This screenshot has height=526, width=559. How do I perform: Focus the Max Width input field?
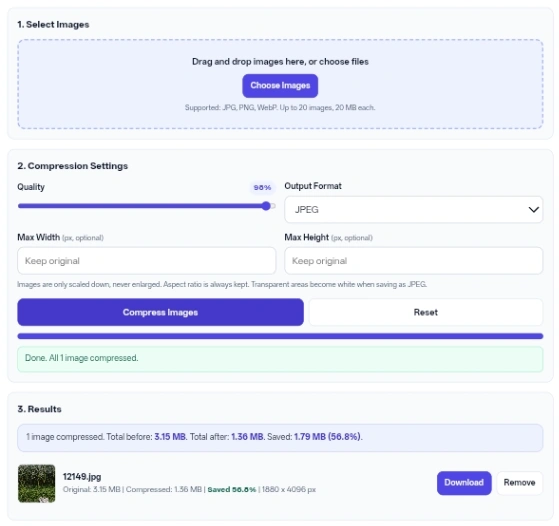tap(147, 261)
